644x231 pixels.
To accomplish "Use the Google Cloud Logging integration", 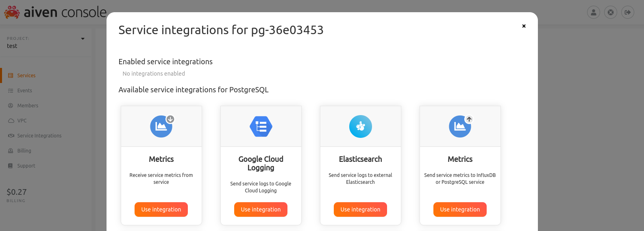I will tap(261, 209).
